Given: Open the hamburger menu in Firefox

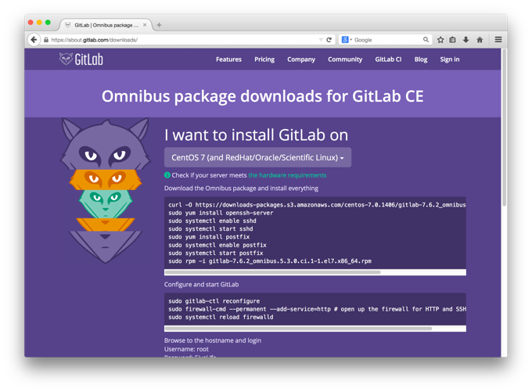Looking at the screenshot, I should 498,40.
